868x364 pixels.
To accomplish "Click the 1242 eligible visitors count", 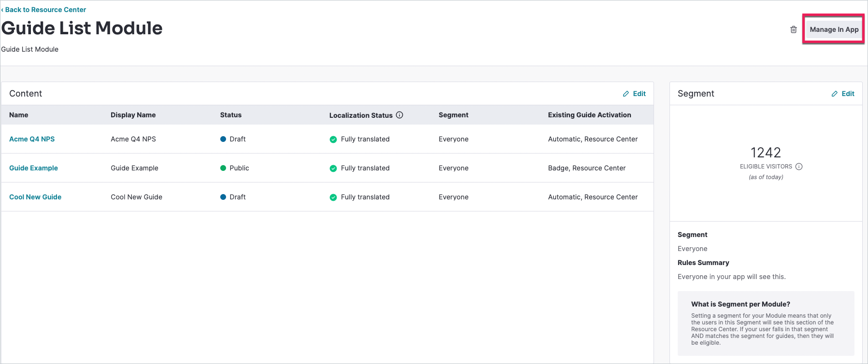I will tap(766, 153).
